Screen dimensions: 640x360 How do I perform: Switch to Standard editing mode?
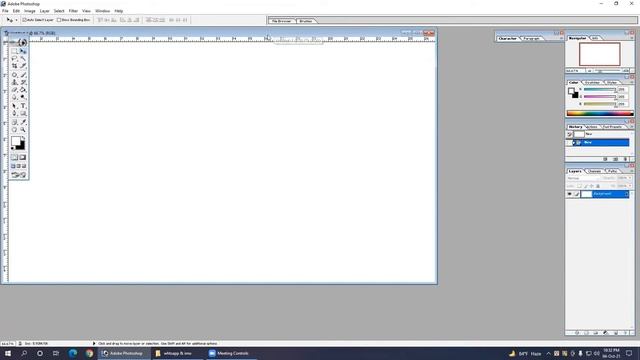[x=14, y=158]
